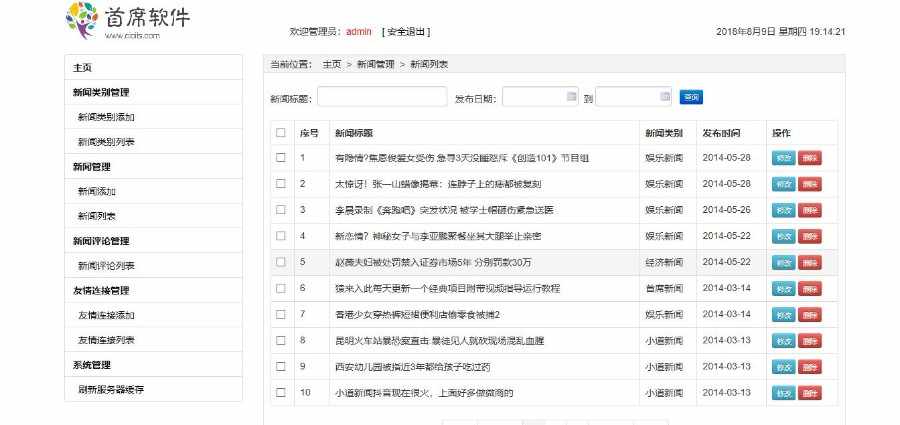Collapse the 新闻评论管理 section
The image size is (900, 425).
153,241
